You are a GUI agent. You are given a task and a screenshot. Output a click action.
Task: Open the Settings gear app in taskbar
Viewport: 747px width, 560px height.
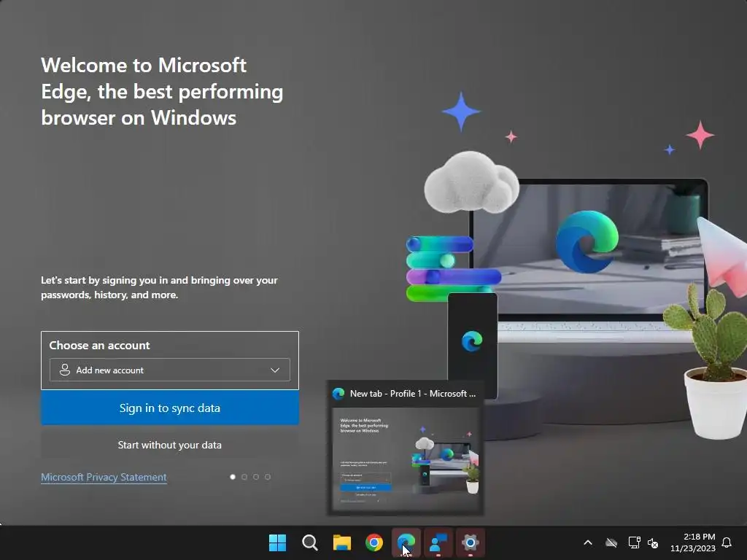click(x=471, y=542)
